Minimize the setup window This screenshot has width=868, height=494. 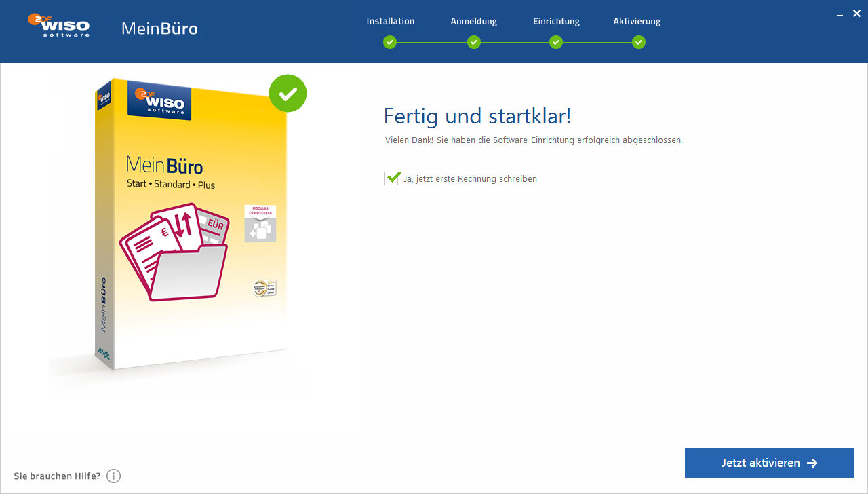click(x=840, y=14)
